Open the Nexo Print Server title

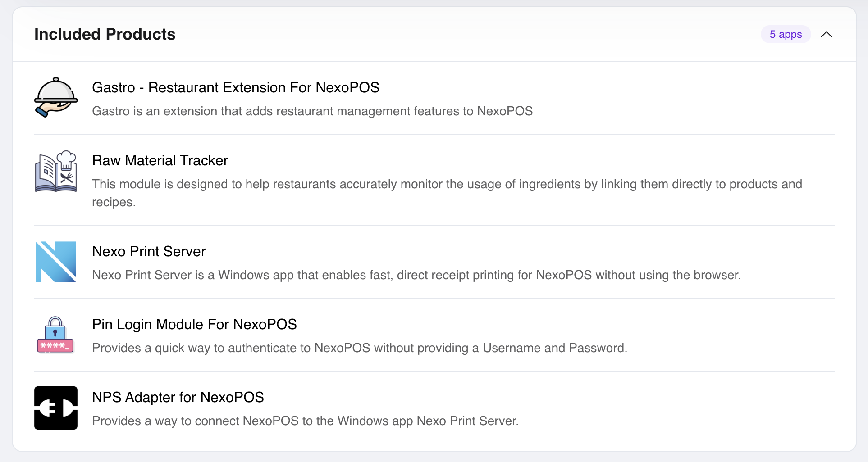coord(149,251)
